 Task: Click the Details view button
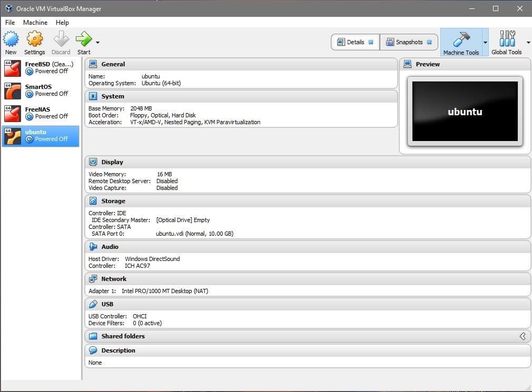tap(352, 42)
